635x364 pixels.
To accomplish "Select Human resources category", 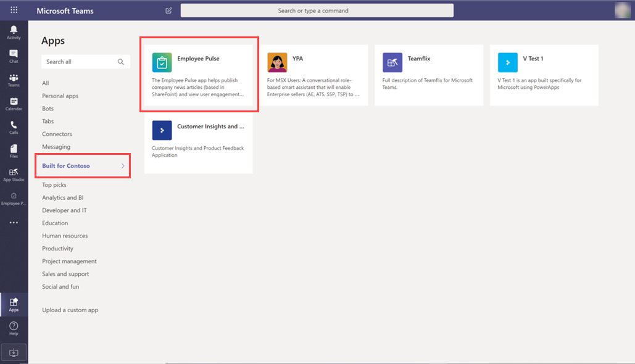I will point(65,236).
